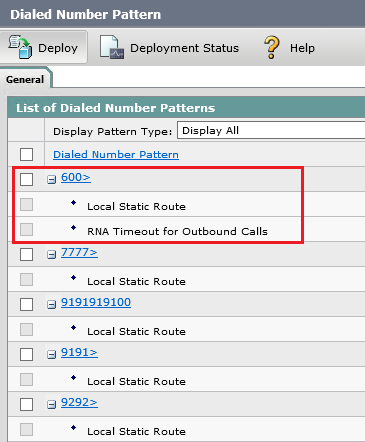Click the Deploy icon in toolbar

click(x=20, y=47)
